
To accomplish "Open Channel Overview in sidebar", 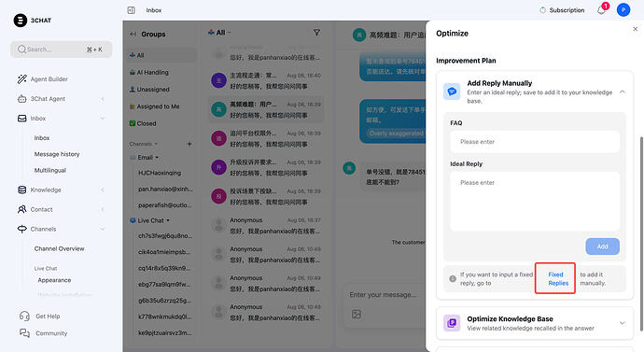I will click(59, 248).
